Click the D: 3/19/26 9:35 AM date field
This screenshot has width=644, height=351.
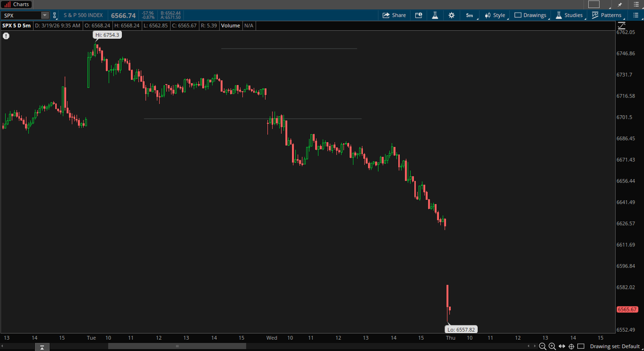tap(58, 25)
